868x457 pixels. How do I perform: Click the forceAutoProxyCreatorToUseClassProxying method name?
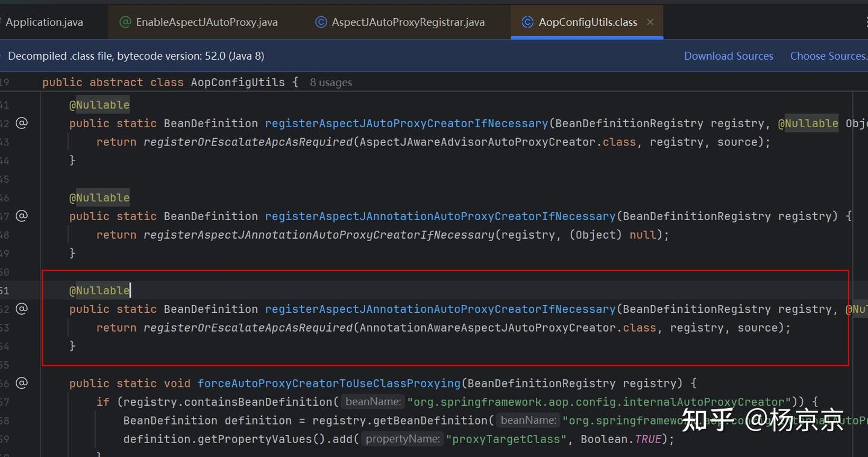pyautogui.click(x=329, y=383)
